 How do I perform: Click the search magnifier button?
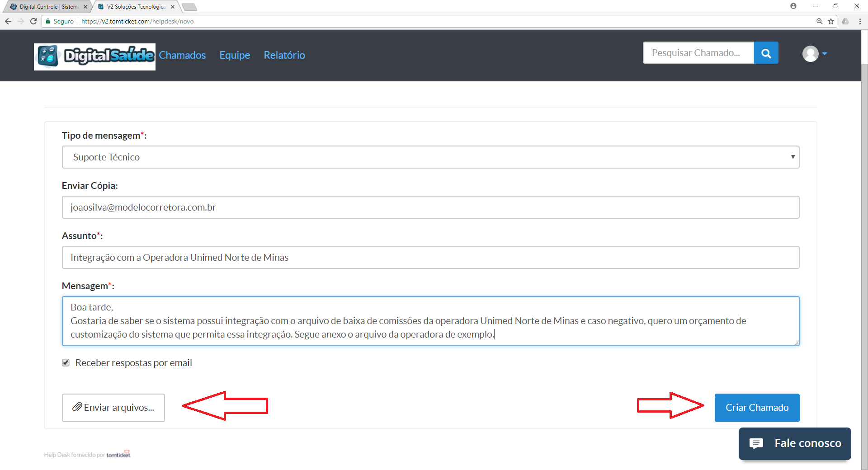tap(766, 53)
